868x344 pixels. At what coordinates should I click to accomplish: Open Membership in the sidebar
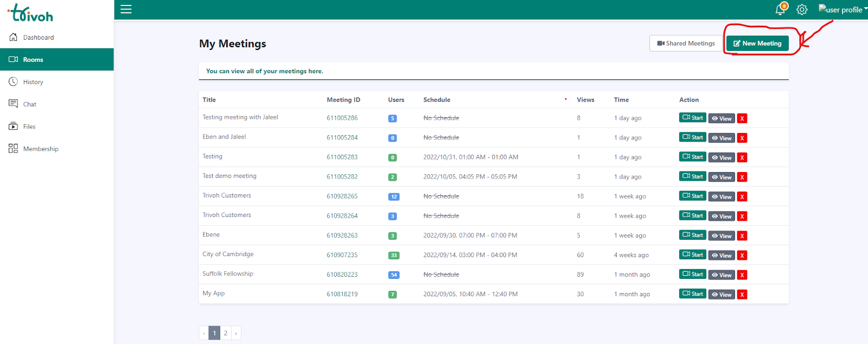click(41, 149)
